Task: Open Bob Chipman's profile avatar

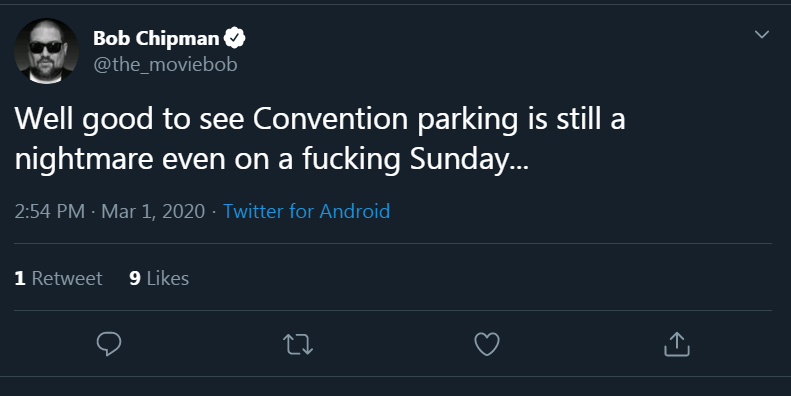Action: click(46, 51)
